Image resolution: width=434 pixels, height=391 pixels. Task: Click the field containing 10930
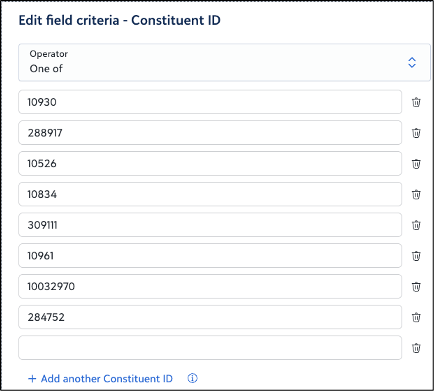coord(210,102)
